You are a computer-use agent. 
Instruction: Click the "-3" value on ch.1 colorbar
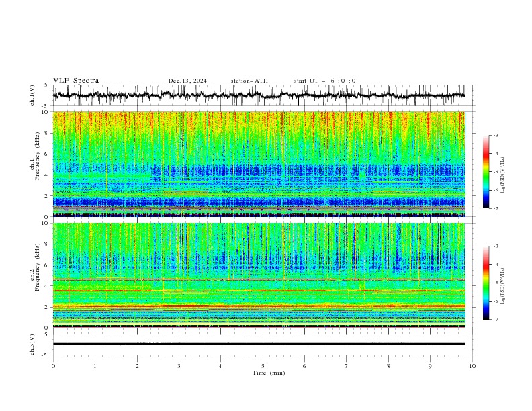[496, 135]
